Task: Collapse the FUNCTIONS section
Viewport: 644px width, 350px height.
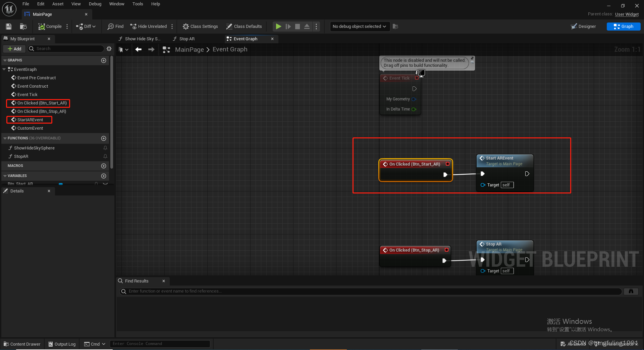Action: point(5,138)
